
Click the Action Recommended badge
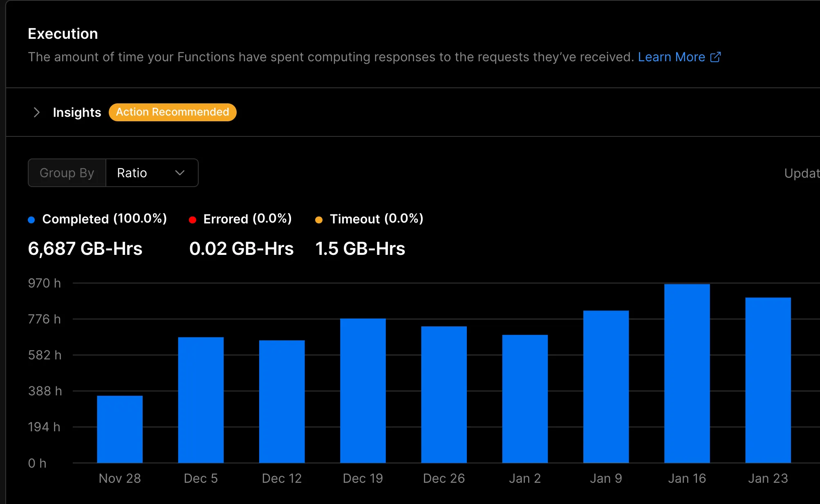(x=172, y=112)
